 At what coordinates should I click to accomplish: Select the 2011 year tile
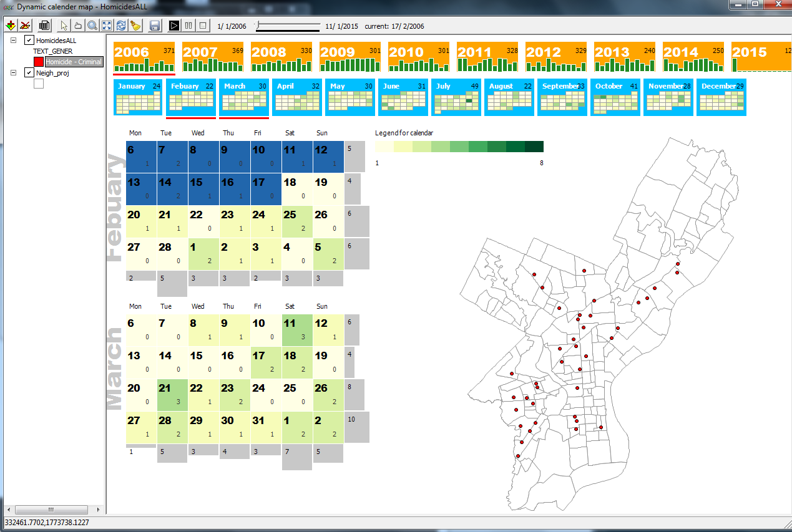488,57
